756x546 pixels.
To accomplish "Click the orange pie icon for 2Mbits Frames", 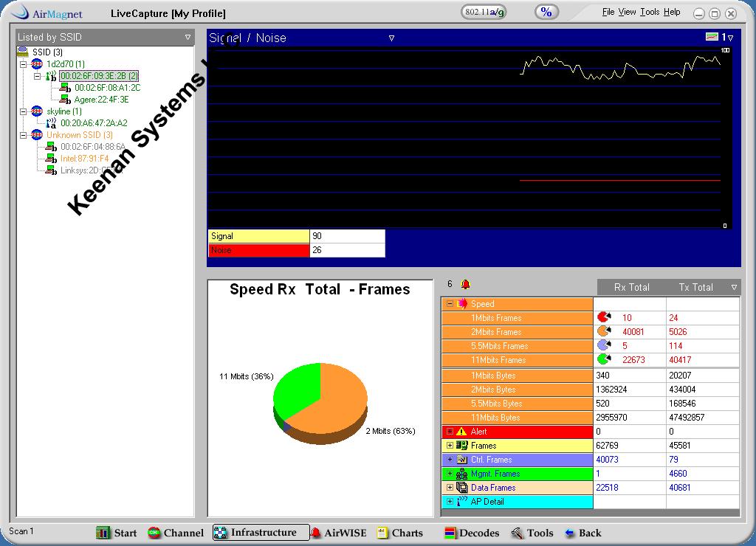I will (x=604, y=331).
